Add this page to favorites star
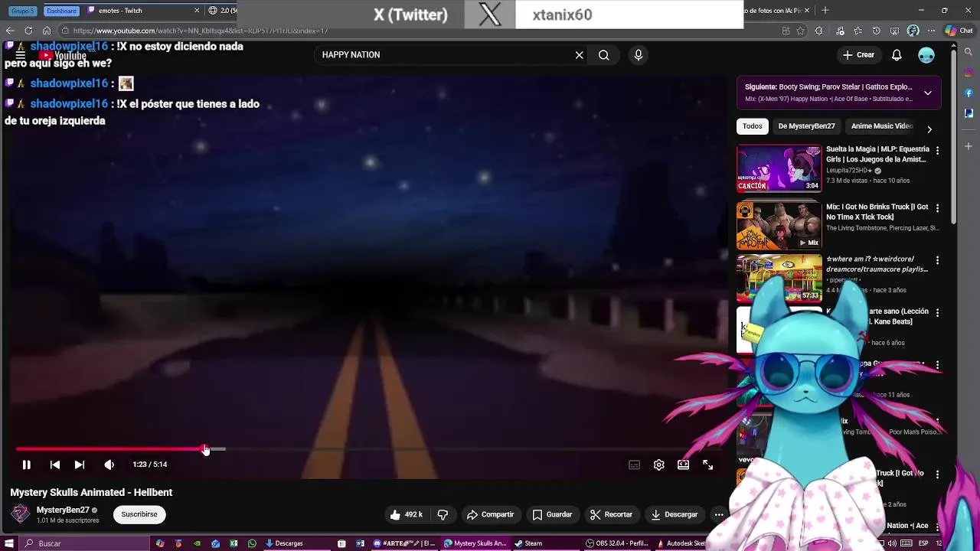 pyautogui.click(x=801, y=31)
